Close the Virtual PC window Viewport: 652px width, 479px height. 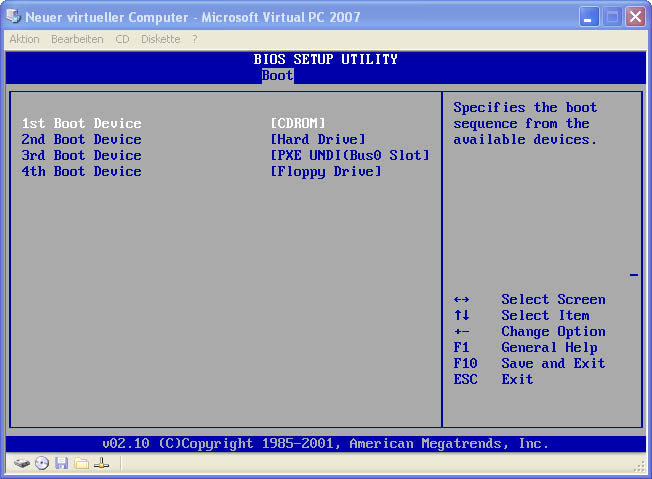click(635, 17)
